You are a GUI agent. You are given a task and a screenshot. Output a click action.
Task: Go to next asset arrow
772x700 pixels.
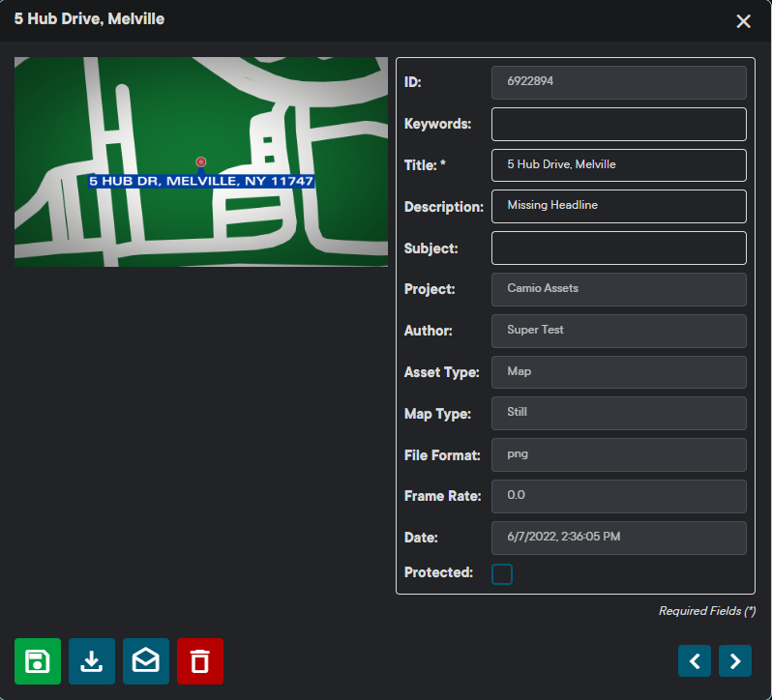tap(735, 660)
